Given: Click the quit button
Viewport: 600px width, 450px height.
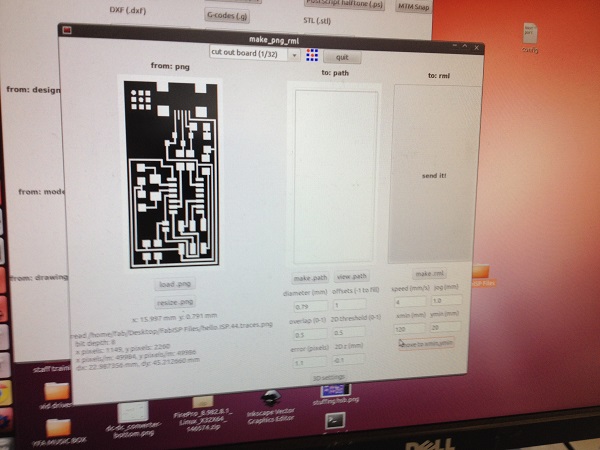Looking at the screenshot, I should click(342, 57).
